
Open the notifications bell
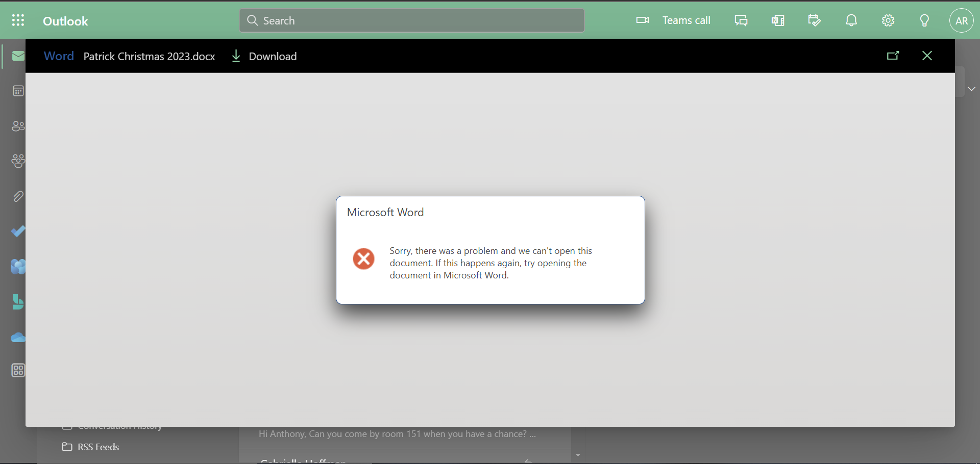click(x=851, y=20)
